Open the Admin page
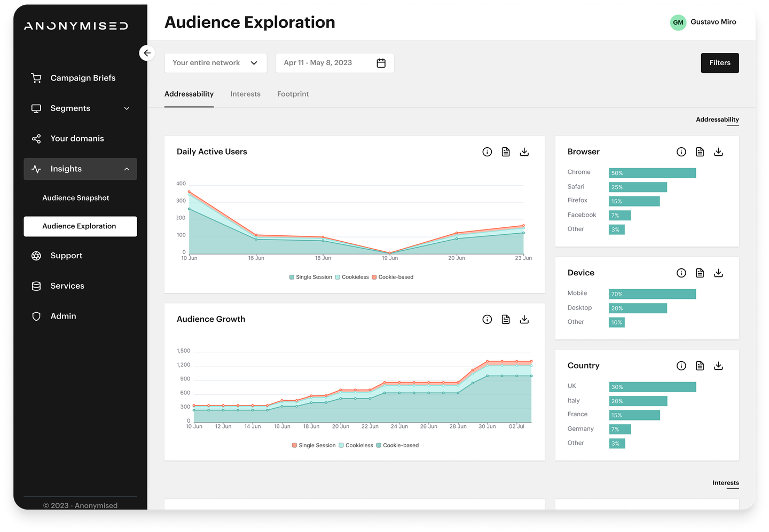Viewport: 769px width, 532px height. click(63, 316)
